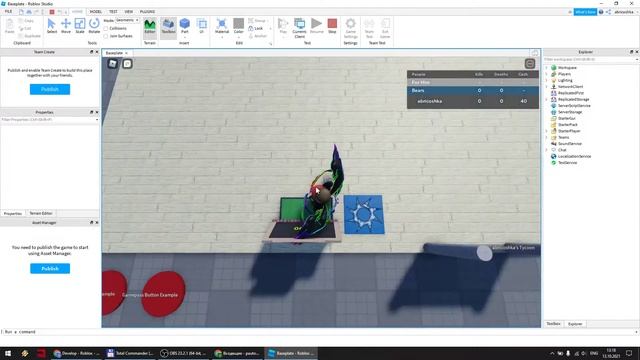The height and width of the screenshot is (360, 640).
Task: Click the Stop test button
Action: (x=332, y=26)
